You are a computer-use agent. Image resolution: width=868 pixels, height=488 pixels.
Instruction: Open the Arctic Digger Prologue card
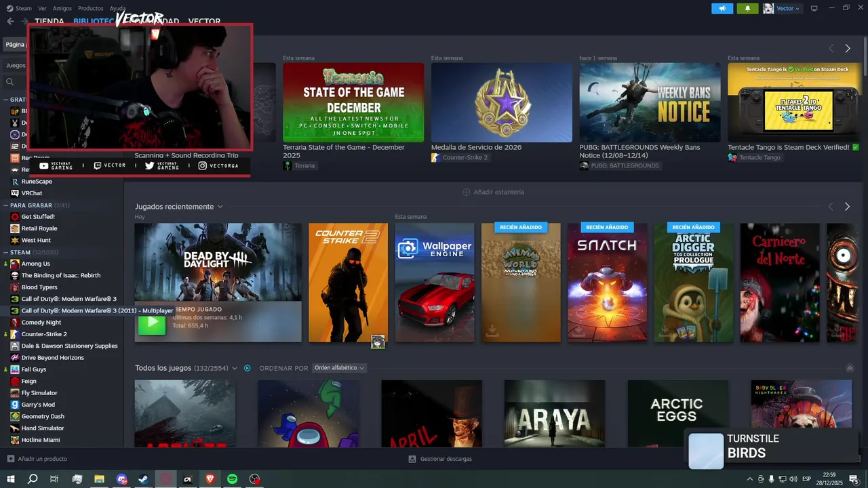coord(694,283)
